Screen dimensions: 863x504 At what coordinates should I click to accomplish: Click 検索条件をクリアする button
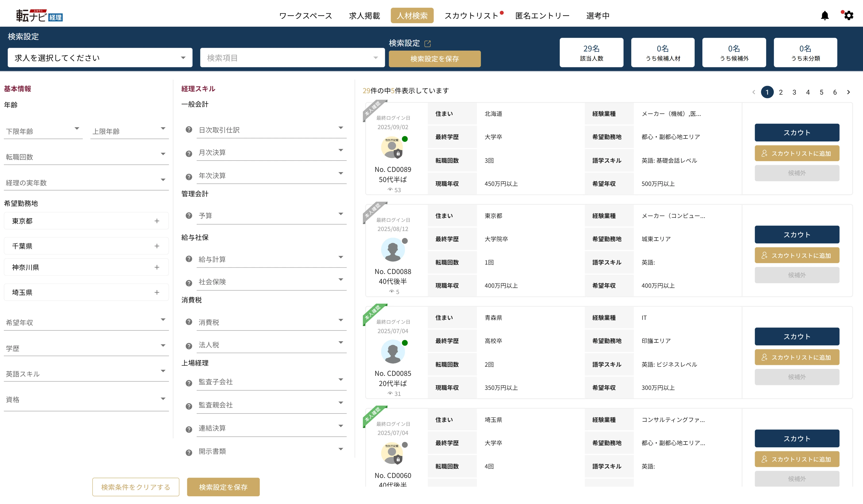tap(136, 487)
